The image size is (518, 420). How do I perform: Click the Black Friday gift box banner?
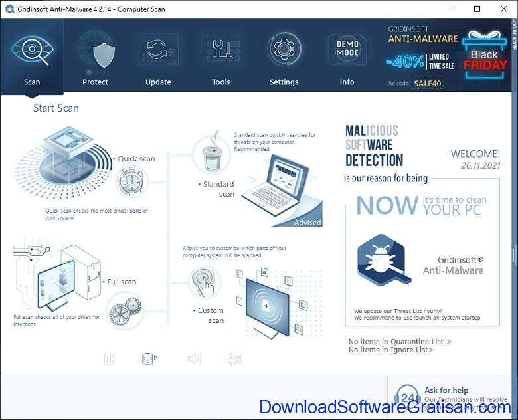(x=485, y=54)
